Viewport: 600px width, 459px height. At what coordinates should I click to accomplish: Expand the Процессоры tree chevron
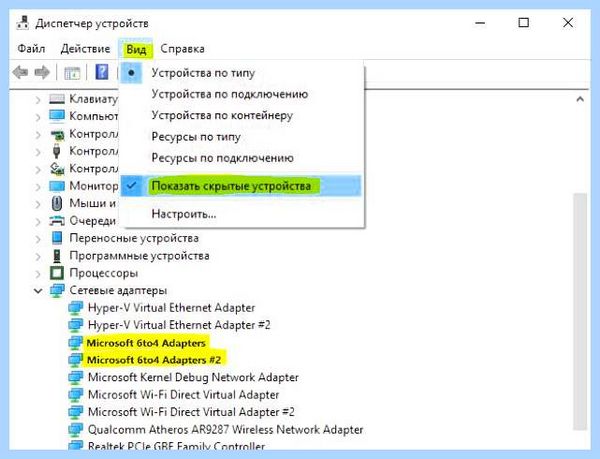click(x=38, y=274)
